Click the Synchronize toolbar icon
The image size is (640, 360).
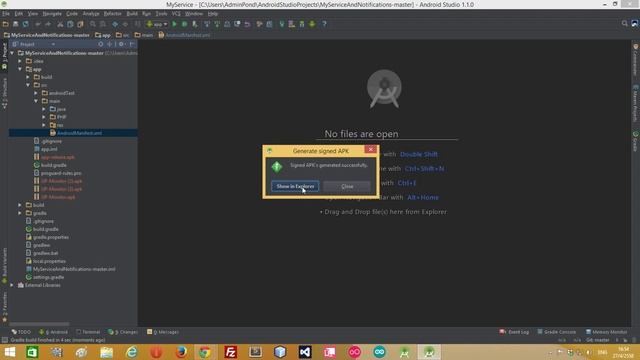tap(26, 24)
